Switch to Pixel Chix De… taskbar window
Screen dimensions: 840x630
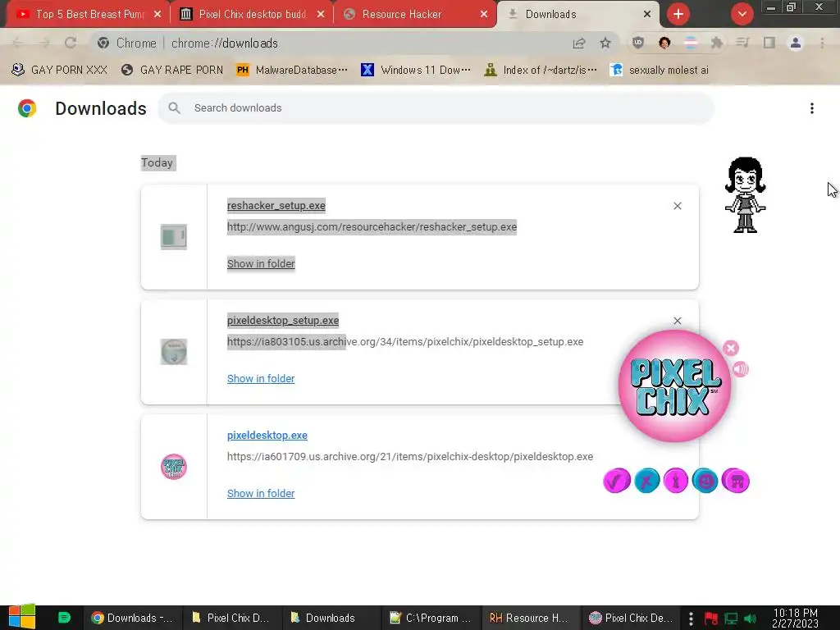[631, 619]
